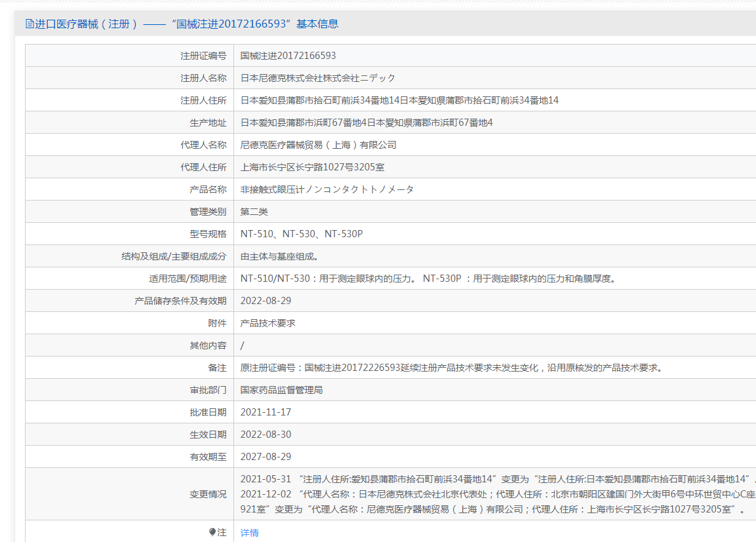Screen dimensions: 756x542
Task: Click the 代理人名称 label
Action: (x=203, y=145)
